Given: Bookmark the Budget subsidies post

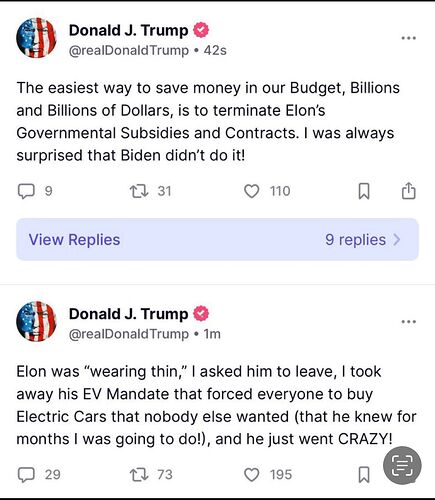Looking at the screenshot, I should (x=364, y=192).
